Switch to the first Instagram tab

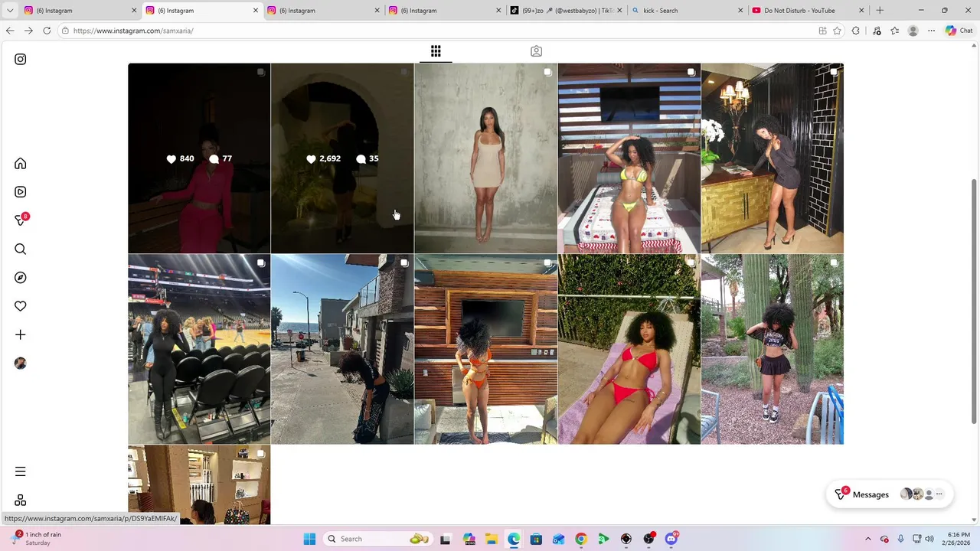(x=80, y=10)
